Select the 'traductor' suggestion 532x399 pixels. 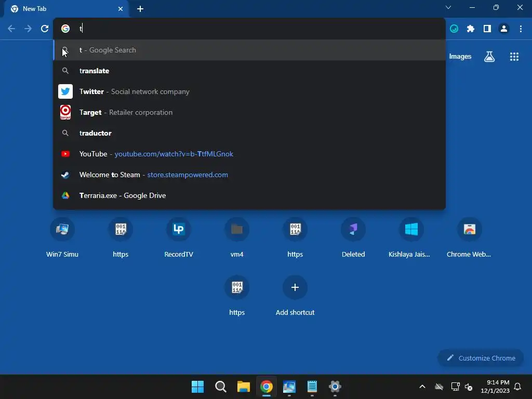tap(249, 133)
